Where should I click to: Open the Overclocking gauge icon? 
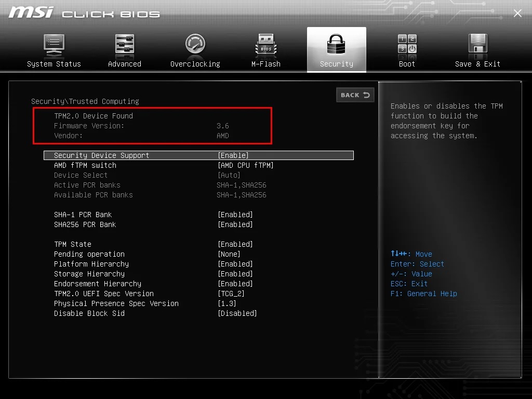click(195, 44)
